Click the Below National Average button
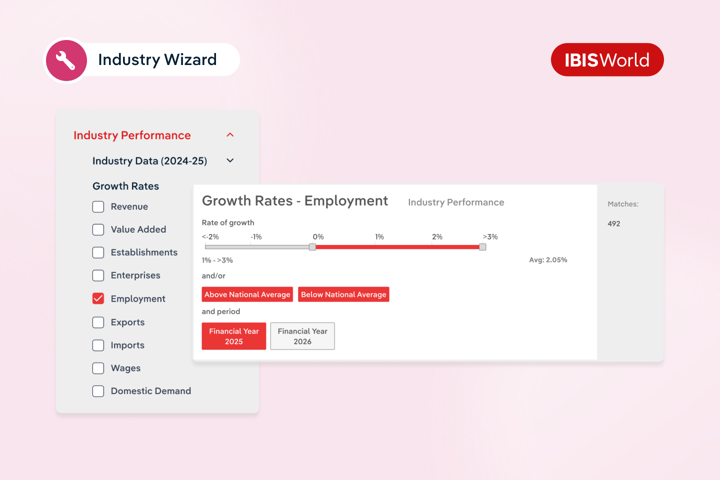Viewport: 720px width, 480px height. [343, 295]
